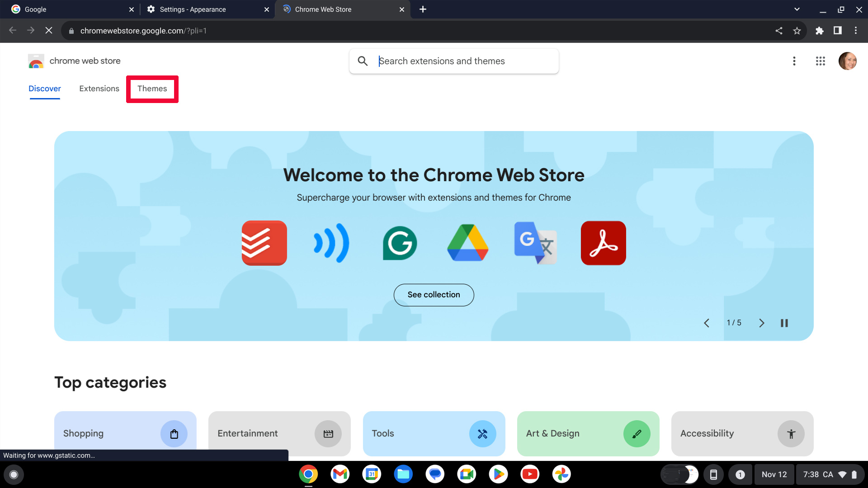Switch to the Themes tab
This screenshot has width=868, height=488.
pyautogui.click(x=152, y=89)
